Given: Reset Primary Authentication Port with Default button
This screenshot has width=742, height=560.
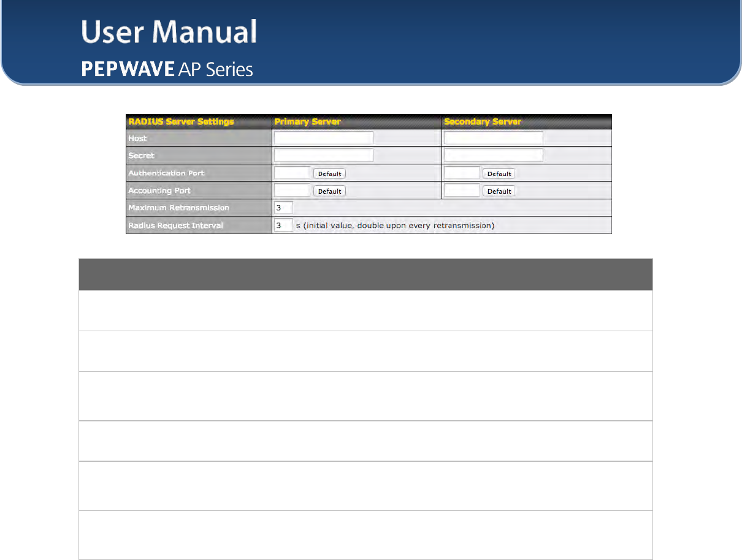Looking at the screenshot, I should click(329, 174).
